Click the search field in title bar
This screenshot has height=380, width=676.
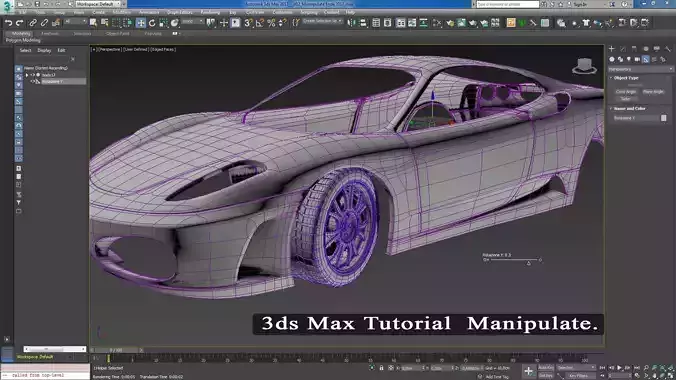coord(507,4)
